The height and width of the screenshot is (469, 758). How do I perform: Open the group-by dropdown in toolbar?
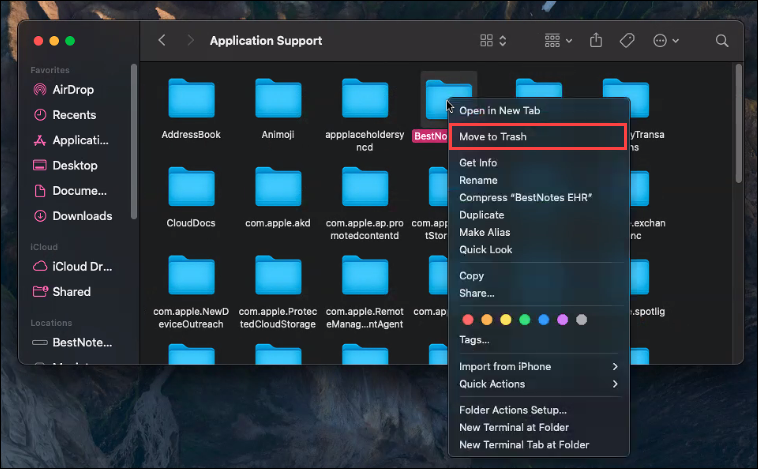(x=558, y=41)
